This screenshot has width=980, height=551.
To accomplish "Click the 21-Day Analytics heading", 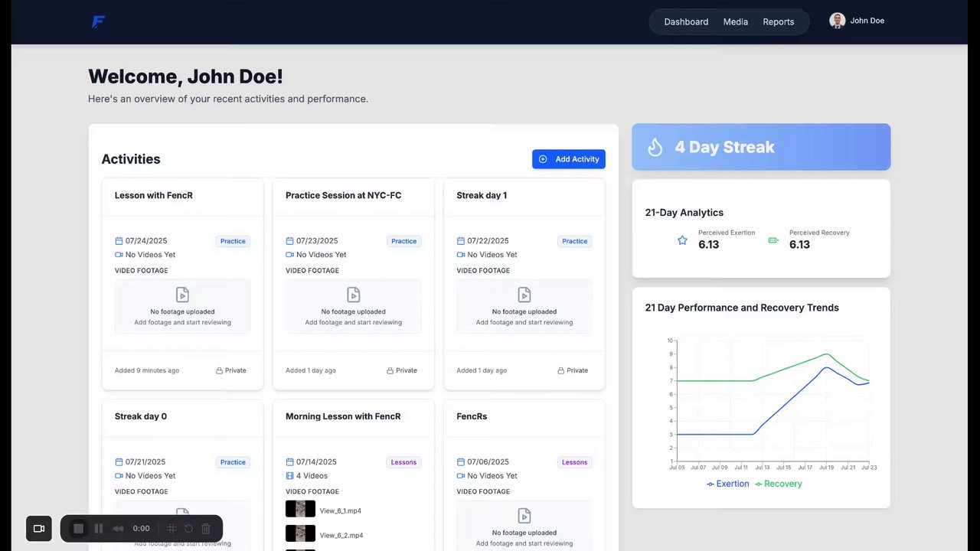I will click(x=684, y=213).
